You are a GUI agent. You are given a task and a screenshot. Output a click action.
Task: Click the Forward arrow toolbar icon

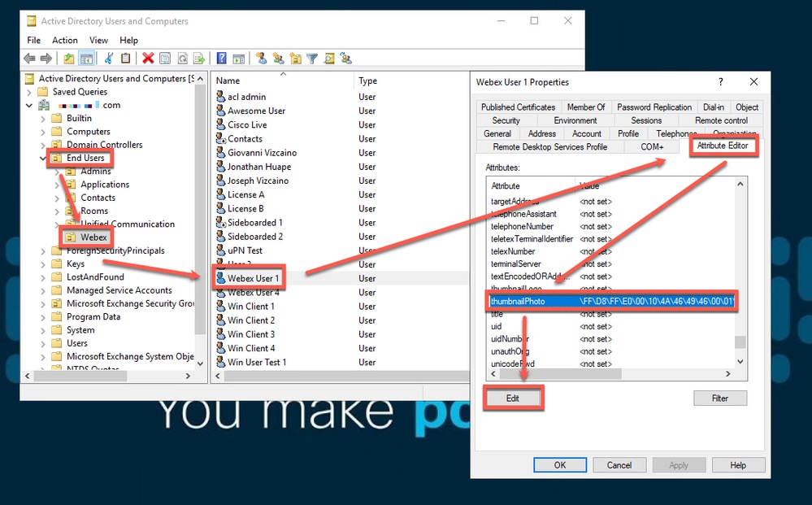click(x=46, y=59)
